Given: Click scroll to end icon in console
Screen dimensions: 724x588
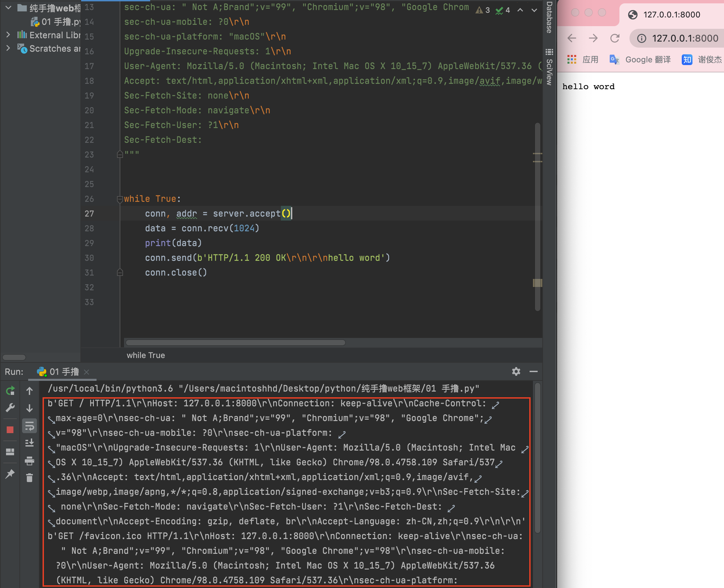Looking at the screenshot, I should [29, 443].
